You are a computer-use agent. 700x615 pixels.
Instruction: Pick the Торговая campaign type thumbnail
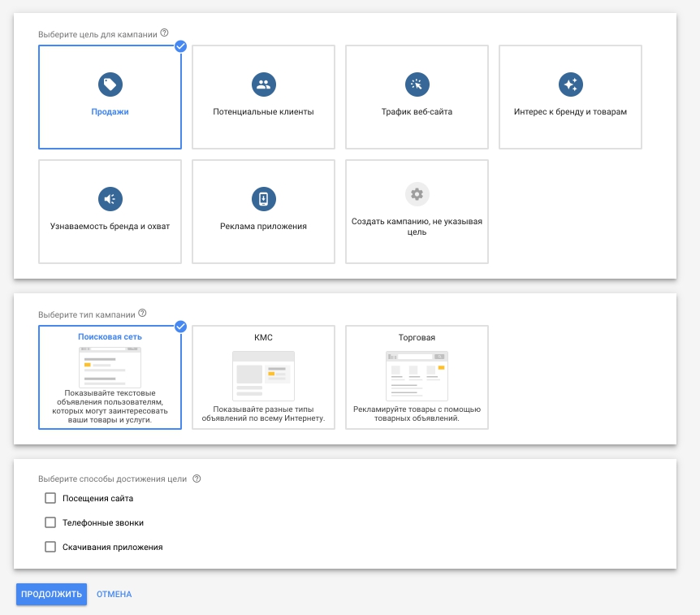point(417,375)
